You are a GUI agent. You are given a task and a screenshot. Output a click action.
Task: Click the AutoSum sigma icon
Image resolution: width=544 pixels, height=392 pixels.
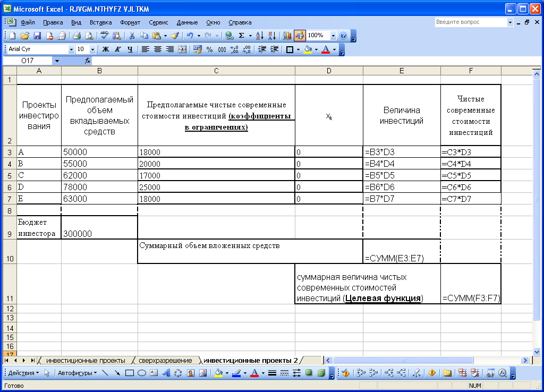pos(242,36)
